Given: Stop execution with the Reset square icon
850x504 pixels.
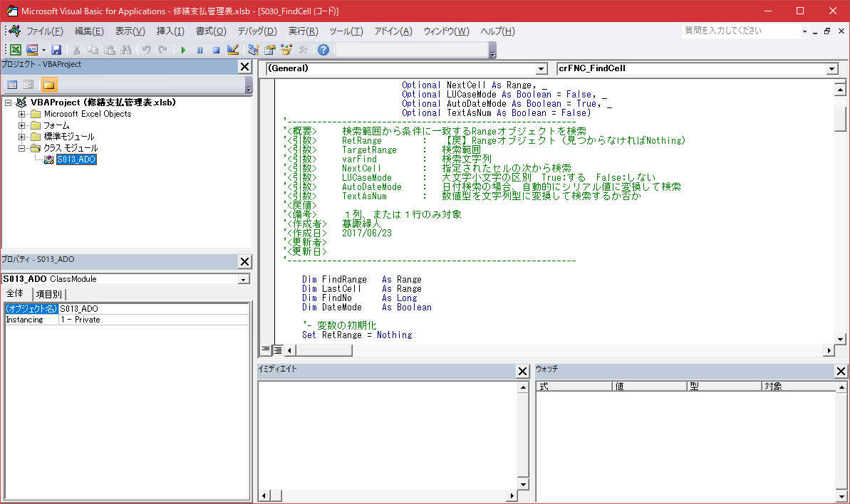Looking at the screenshot, I should 216,50.
